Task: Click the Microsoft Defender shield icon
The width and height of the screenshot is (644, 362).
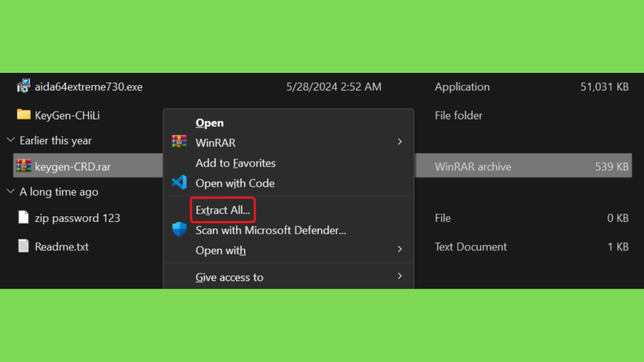Action: [x=179, y=229]
